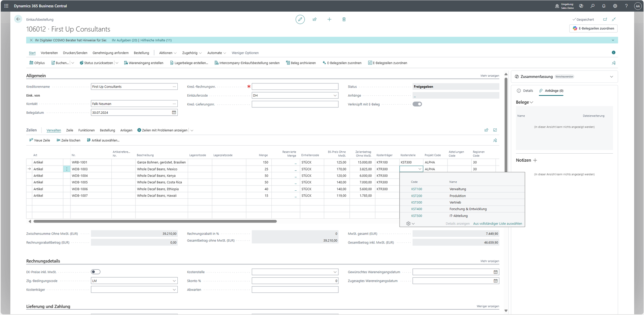Open the Einkäufercode dropdown
Viewport: 644px width, 315px height.
coord(335,96)
